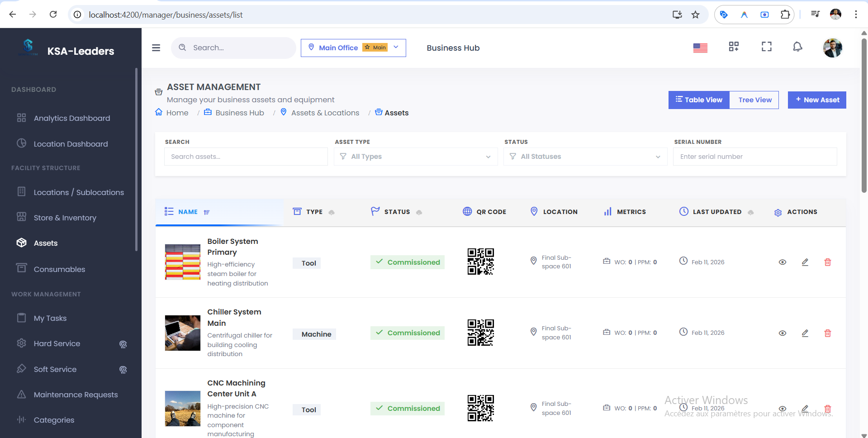This screenshot has width=868, height=438.
Task: Click the New Asset button
Action: point(817,100)
